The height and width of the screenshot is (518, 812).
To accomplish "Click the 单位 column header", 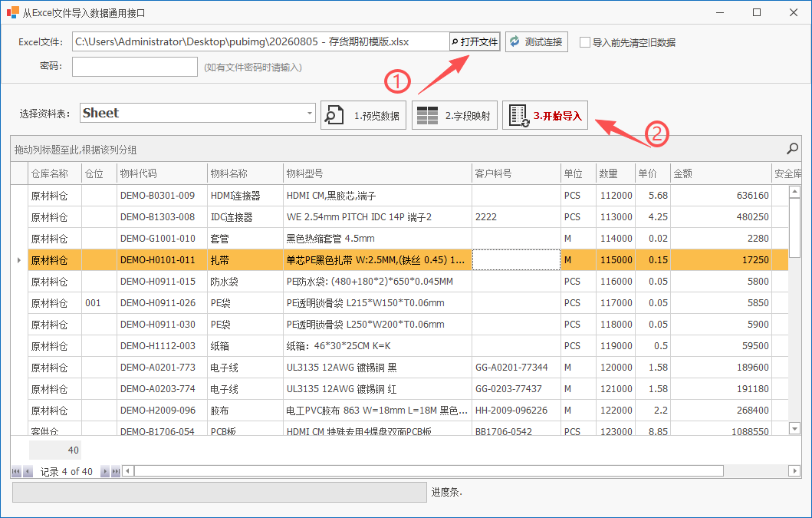I will pyautogui.click(x=578, y=173).
